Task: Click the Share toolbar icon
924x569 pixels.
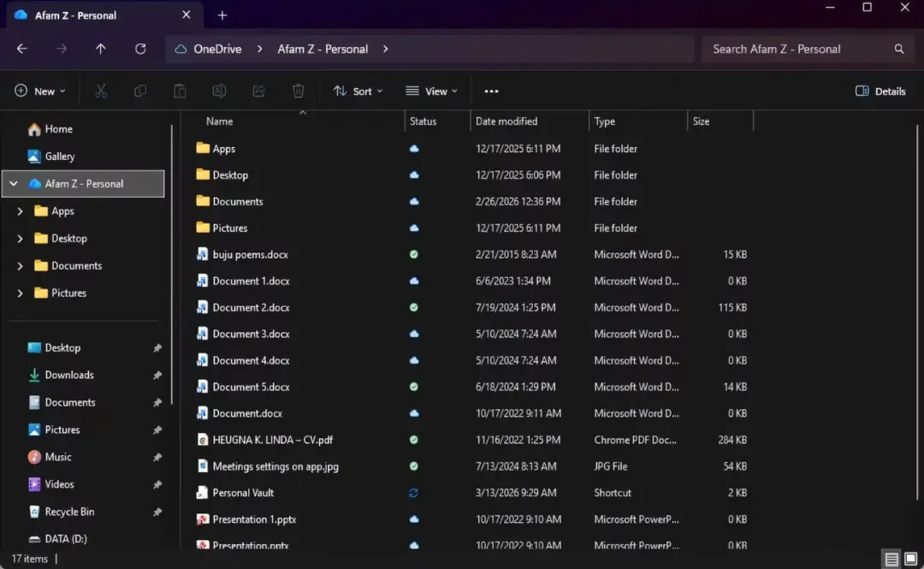Action: tap(258, 91)
